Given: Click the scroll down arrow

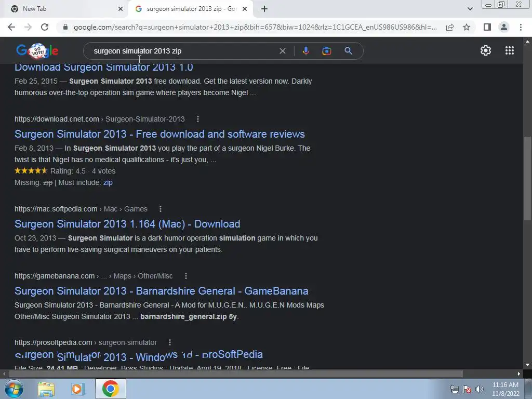Looking at the screenshot, I should coord(527,365).
